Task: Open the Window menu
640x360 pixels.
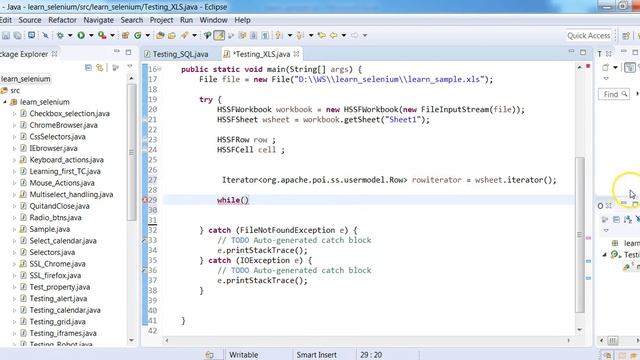Action: pos(213,20)
